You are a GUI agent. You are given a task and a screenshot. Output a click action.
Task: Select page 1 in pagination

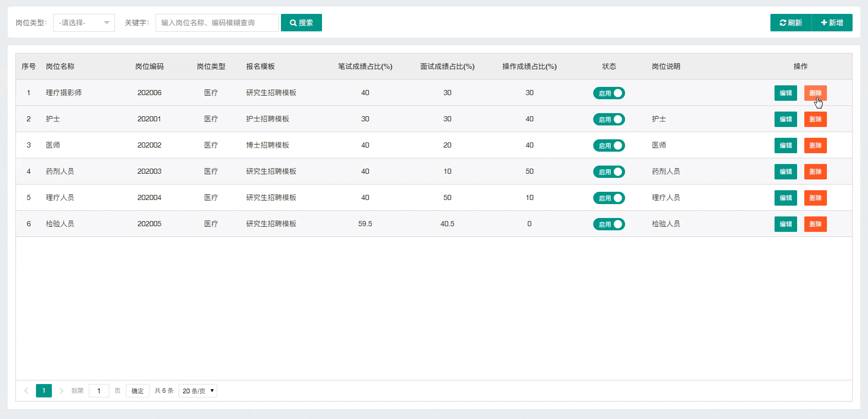[x=44, y=391]
